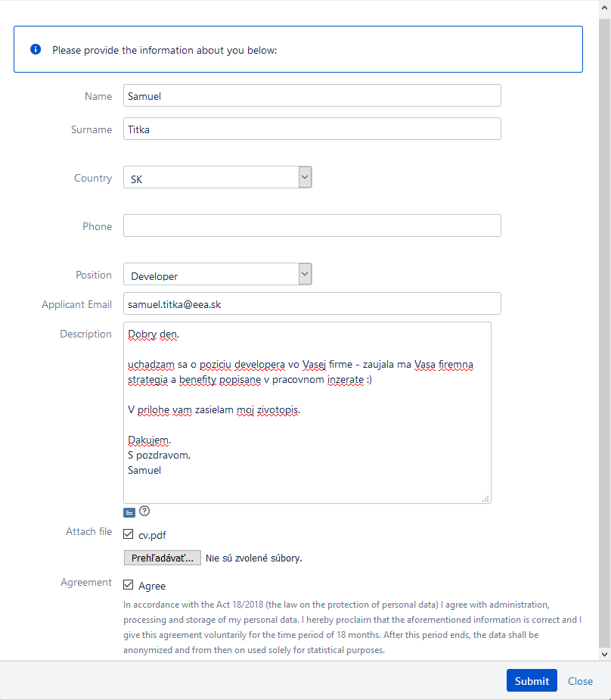This screenshot has height=700, width=611.
Task: Expand the Position dropdown showing Developer
Action: tap(217, 275)
